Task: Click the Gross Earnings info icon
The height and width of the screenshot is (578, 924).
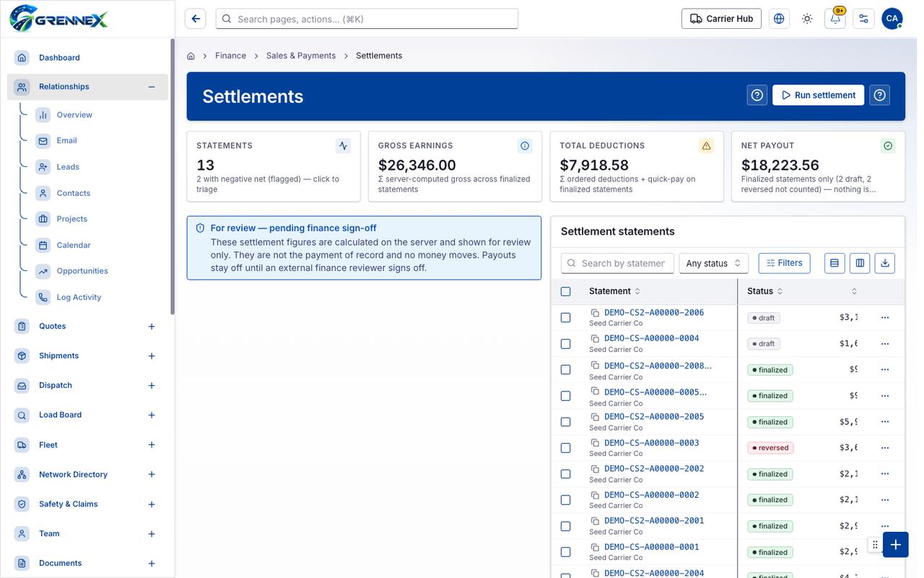Action: pos(525,146)
